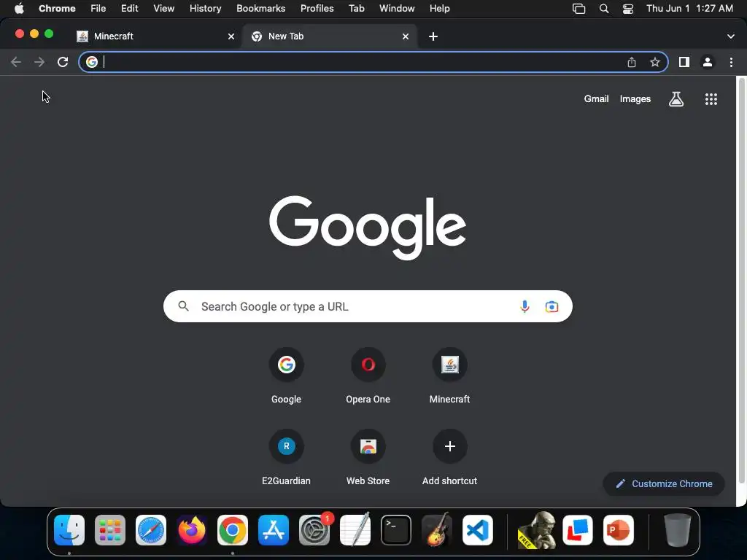Open Chrome's three-dot menu
Screen dimensions: 747x560
tap(731, 62)
